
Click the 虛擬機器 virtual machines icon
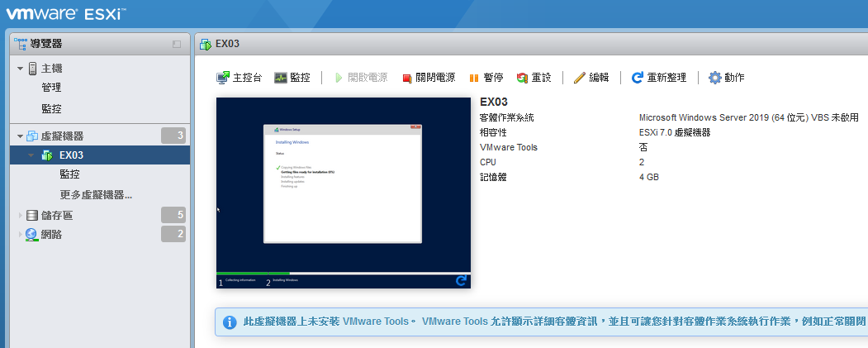tap(32, 136)
